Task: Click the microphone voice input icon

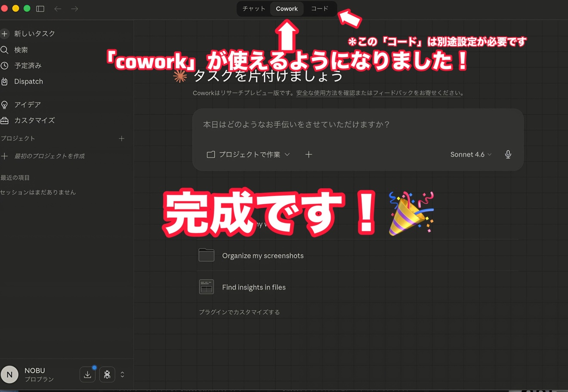Action: (508, 154)
